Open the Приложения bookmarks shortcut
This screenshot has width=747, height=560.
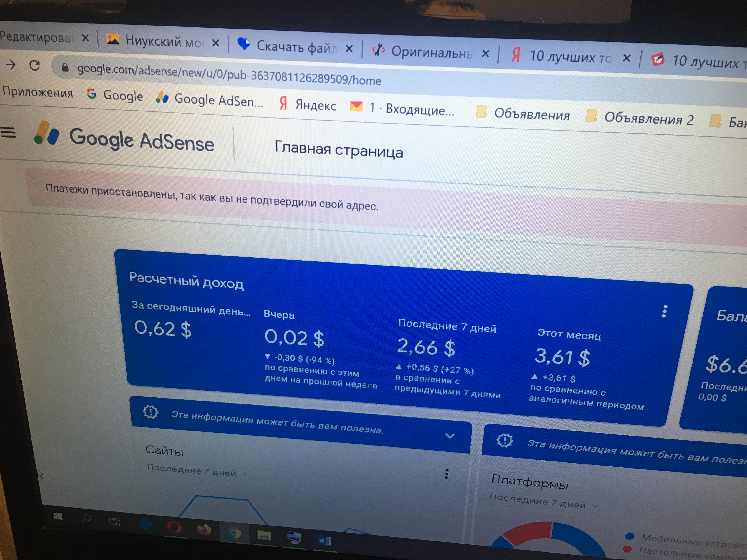[37, 92]
